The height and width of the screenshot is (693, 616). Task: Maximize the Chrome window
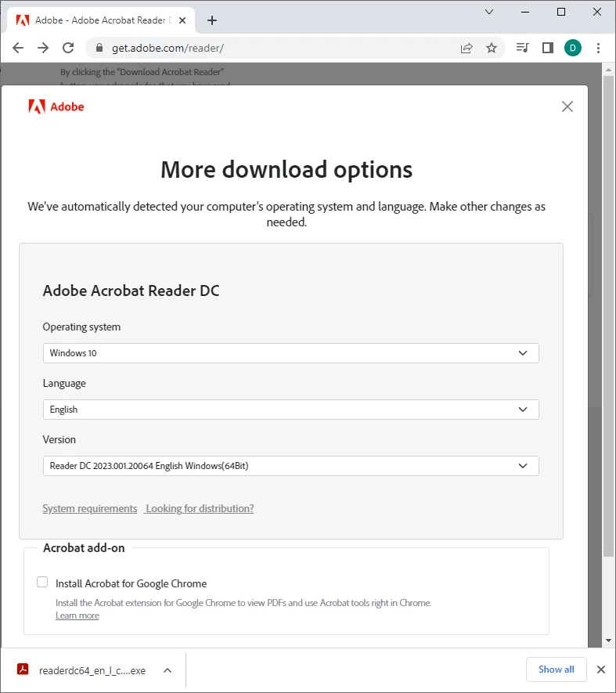tap(561, 12)
